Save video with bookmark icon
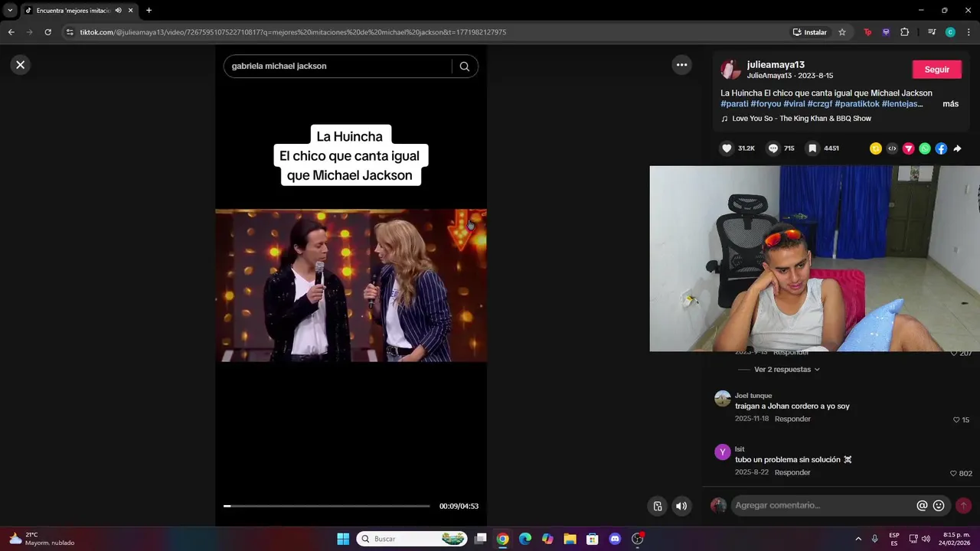The image size is (980, 551). 812,148
